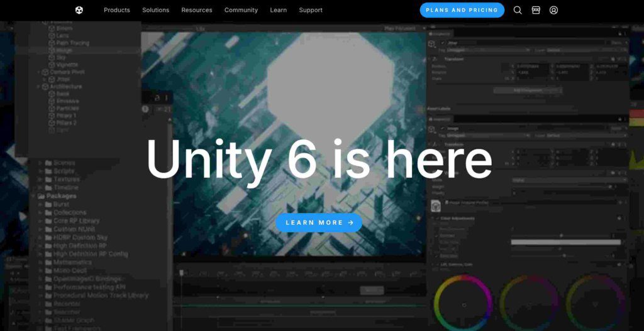Screen dimensions: 644x331
Task: Open the Solutions menu
Action: 156,10
